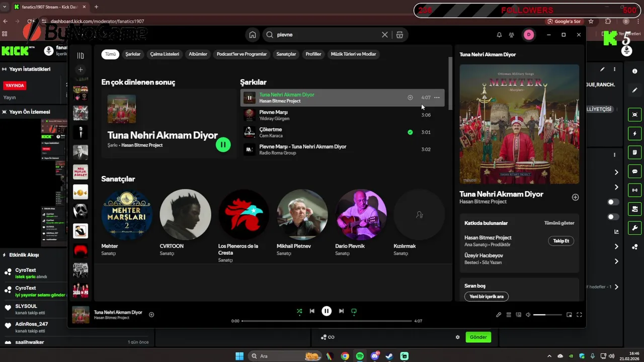
Task: Click the lightning bolt icon in Kick right rail
Action: [634, 134]
